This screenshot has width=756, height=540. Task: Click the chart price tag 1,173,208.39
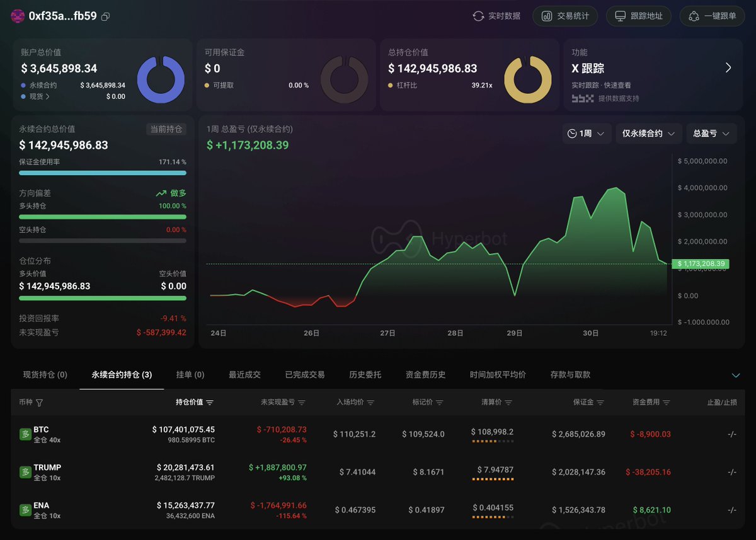[701, 264]
